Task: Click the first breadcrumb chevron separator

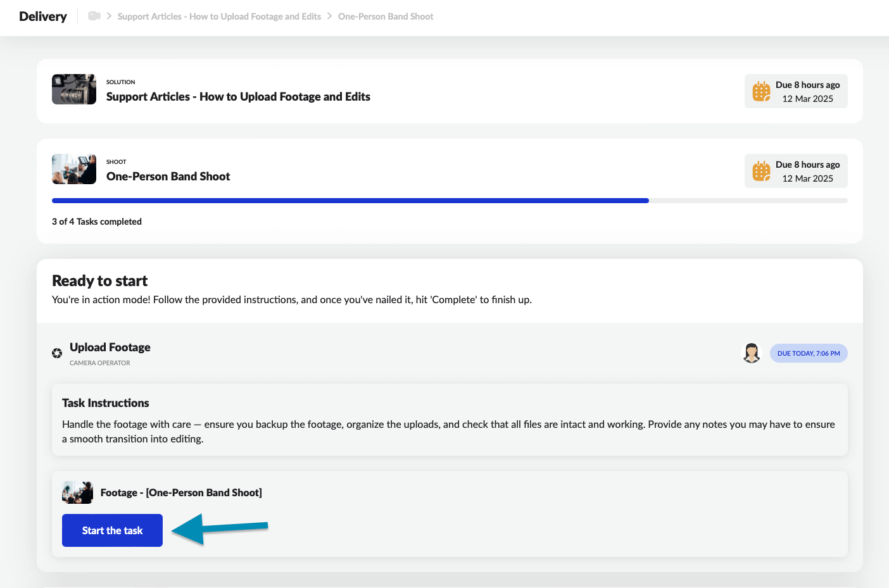Action: click(x=109, y=16)
